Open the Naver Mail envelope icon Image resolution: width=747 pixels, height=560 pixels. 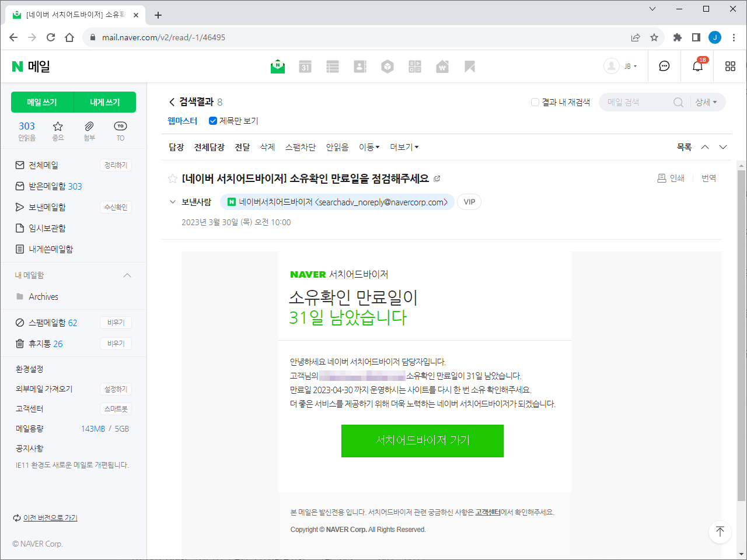278,66
